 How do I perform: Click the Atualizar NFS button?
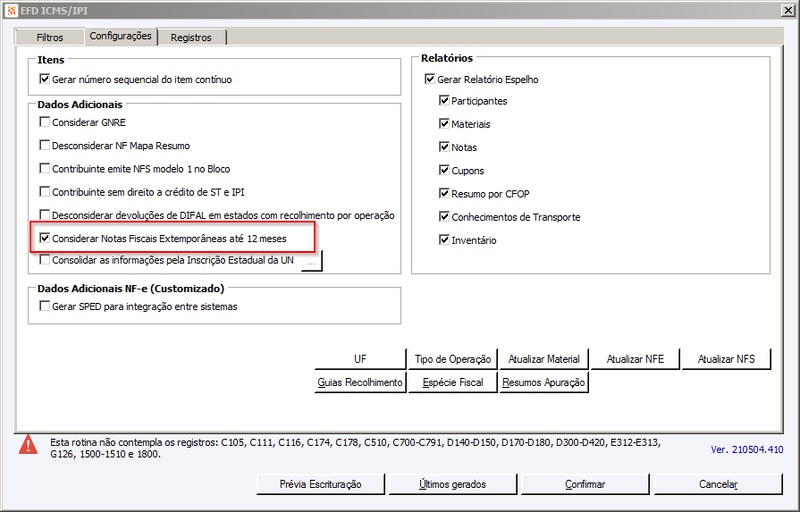pyautogui.click(x=726, y=359)
